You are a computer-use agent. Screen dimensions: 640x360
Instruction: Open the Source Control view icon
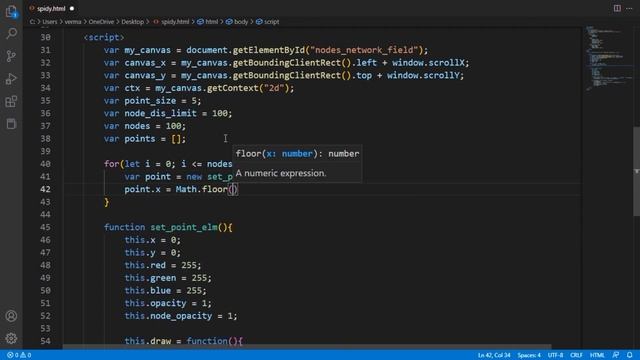11,56
